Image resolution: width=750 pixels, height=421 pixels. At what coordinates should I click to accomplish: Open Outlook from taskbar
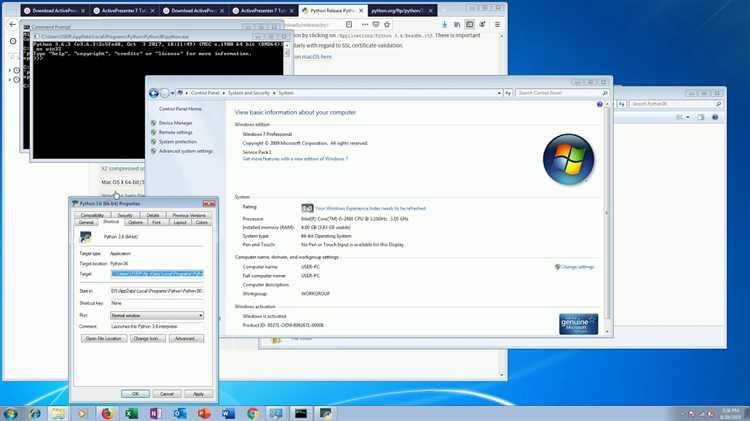click(x=180, y=413)
